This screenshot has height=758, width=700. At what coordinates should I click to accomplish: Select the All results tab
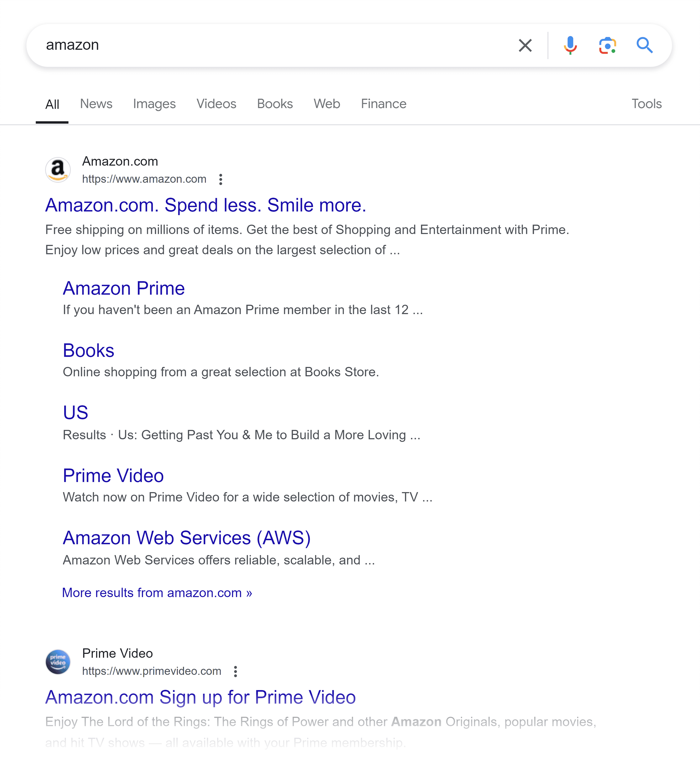[52, 104]
